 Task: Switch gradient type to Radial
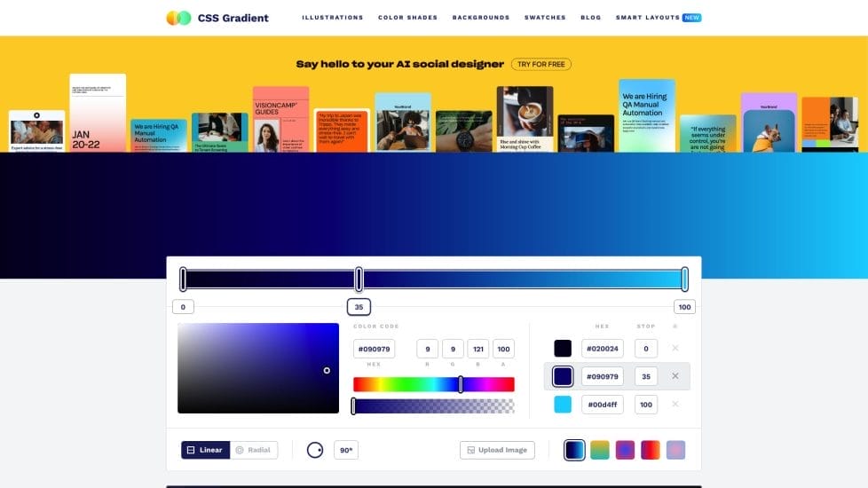pyautogui.click(x=254, y=450)
